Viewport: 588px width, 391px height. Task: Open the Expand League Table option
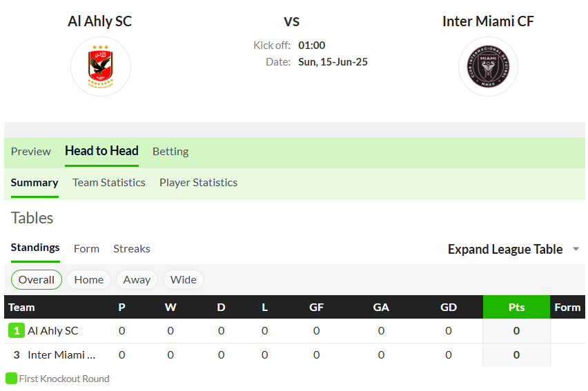(x=505, y=250)
